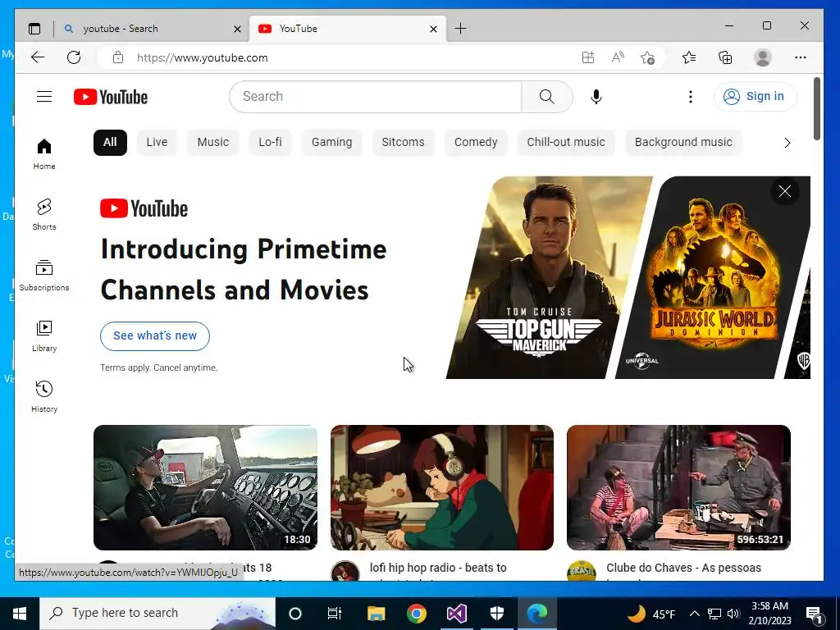Open the Edge Favorites list

click(x=689, y=57)
